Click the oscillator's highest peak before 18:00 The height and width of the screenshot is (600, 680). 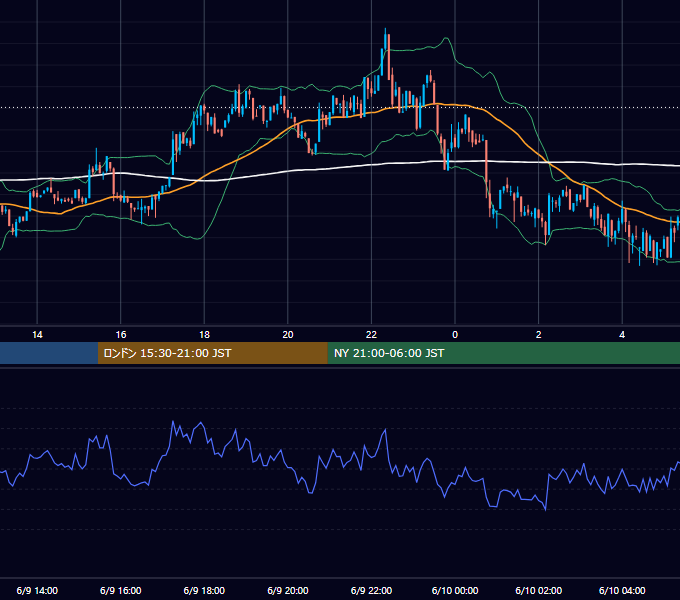coord(173,421)
